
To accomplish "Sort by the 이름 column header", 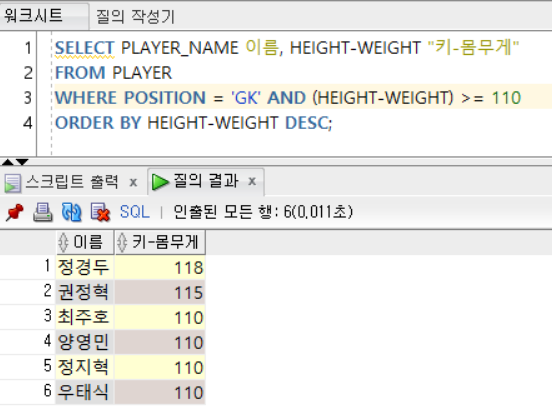I will pyautogui.click(x=85, y=242).
